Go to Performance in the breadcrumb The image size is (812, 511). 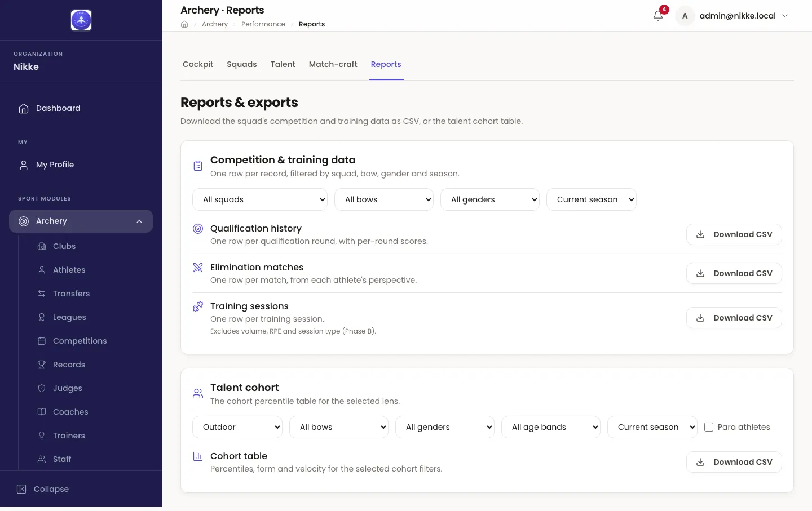point(263,24)
